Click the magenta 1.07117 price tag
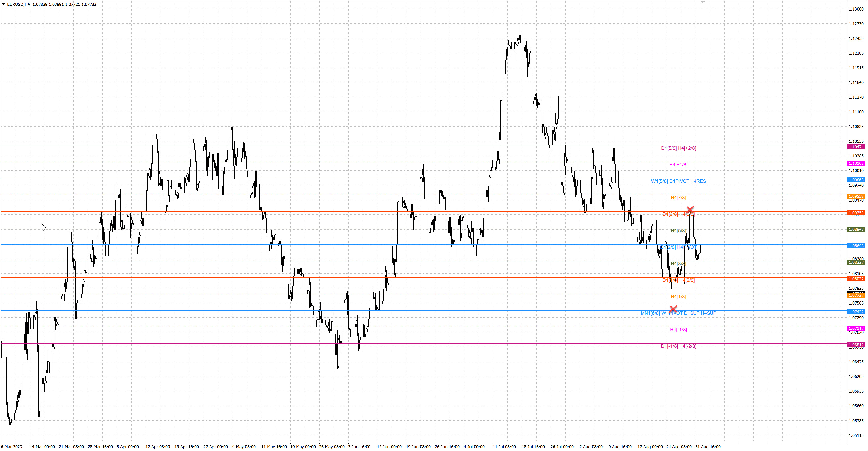The width and height of the screenshot is (868, 451). [856, 328]
